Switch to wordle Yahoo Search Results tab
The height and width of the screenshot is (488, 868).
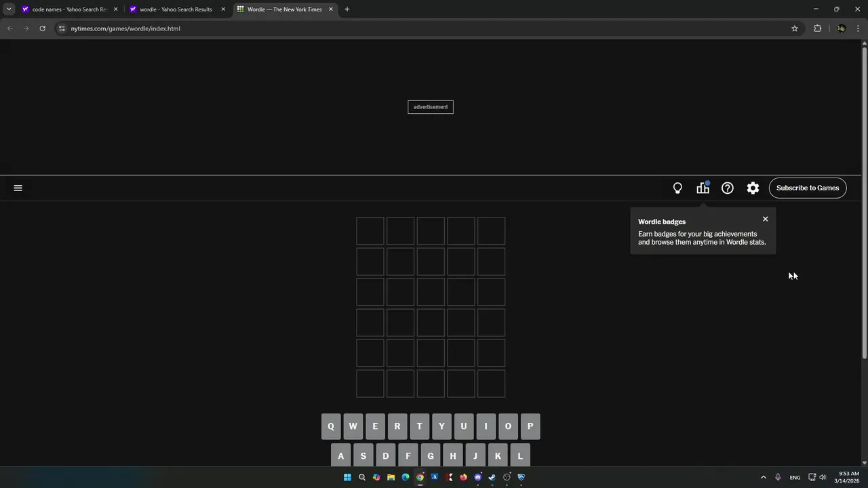176,9
